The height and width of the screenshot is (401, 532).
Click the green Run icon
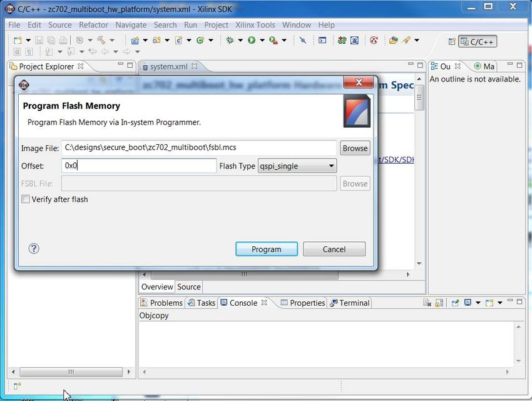coord(252,40)
